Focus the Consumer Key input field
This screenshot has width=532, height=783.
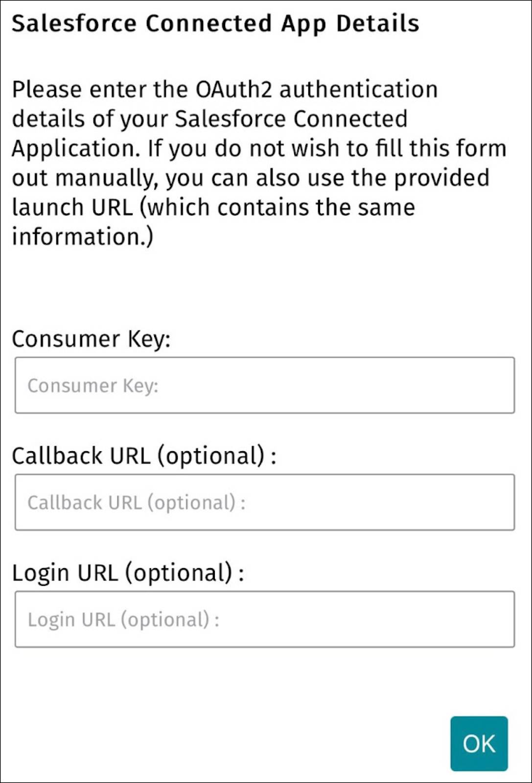pos(264,385)
